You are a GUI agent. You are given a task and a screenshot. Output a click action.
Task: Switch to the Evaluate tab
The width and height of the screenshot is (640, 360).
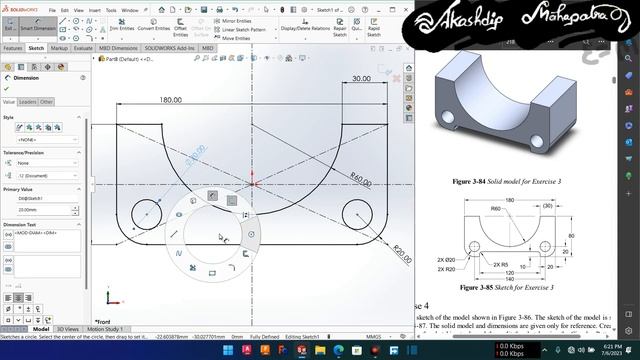pos(83,48)
